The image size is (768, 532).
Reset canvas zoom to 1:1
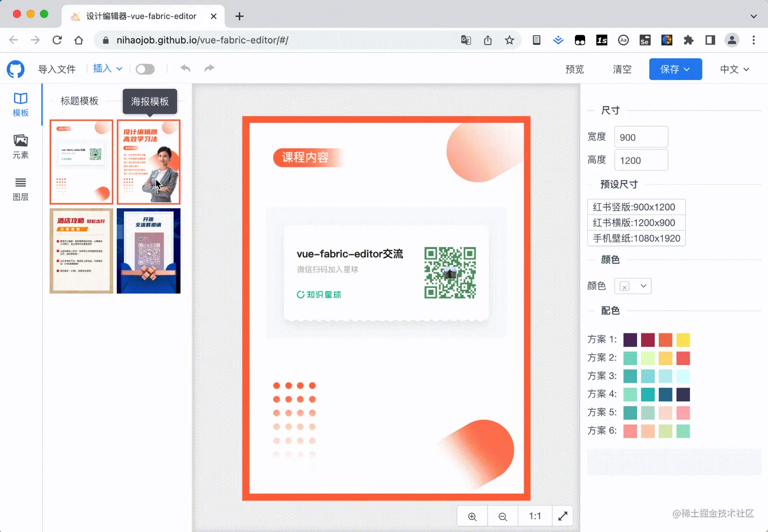[534, 516]
